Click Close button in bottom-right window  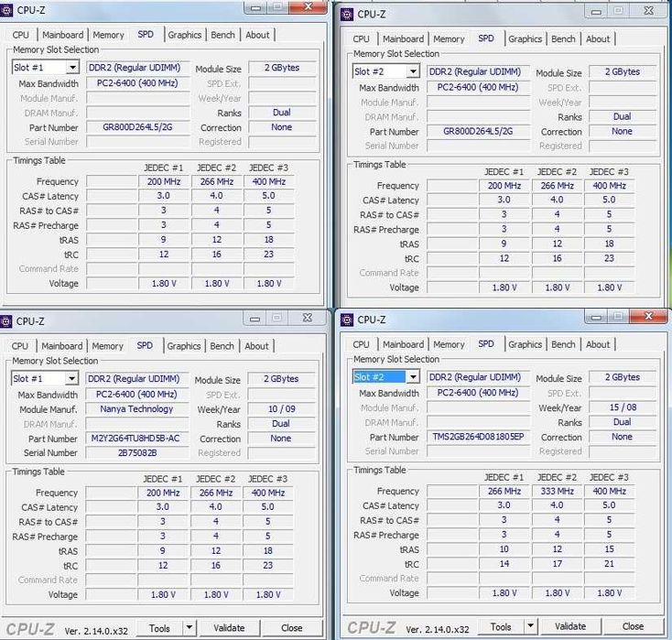click(633, 626)
